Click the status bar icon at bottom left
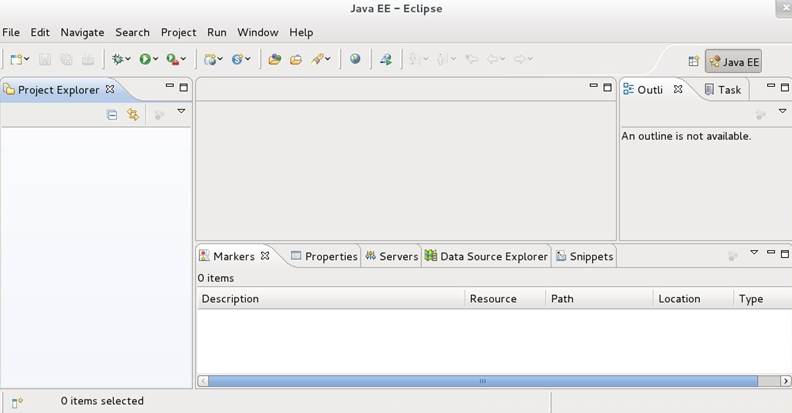Viewport: 792px width, 413px height. [17, 402]
